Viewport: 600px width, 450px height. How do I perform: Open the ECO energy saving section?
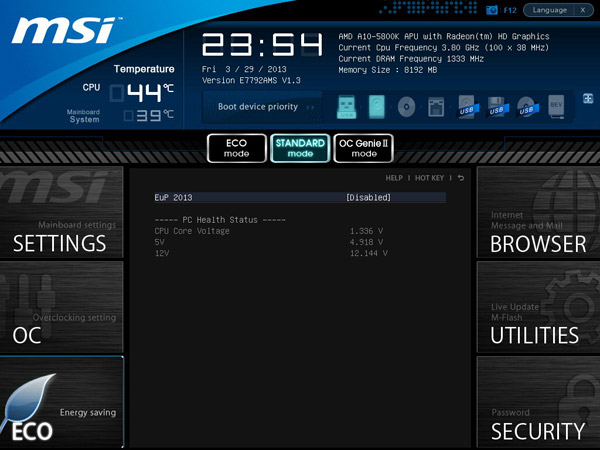[x=61, y=402]
